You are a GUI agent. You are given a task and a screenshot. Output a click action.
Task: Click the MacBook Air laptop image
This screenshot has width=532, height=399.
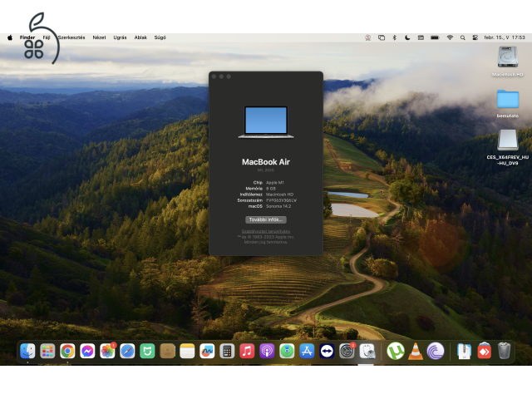coord(266,122)
